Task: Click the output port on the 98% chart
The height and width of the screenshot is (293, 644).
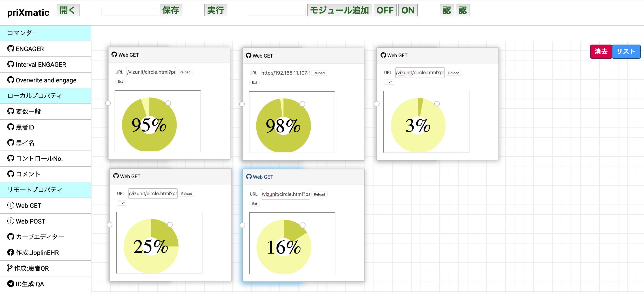Action: coord(302,104)
